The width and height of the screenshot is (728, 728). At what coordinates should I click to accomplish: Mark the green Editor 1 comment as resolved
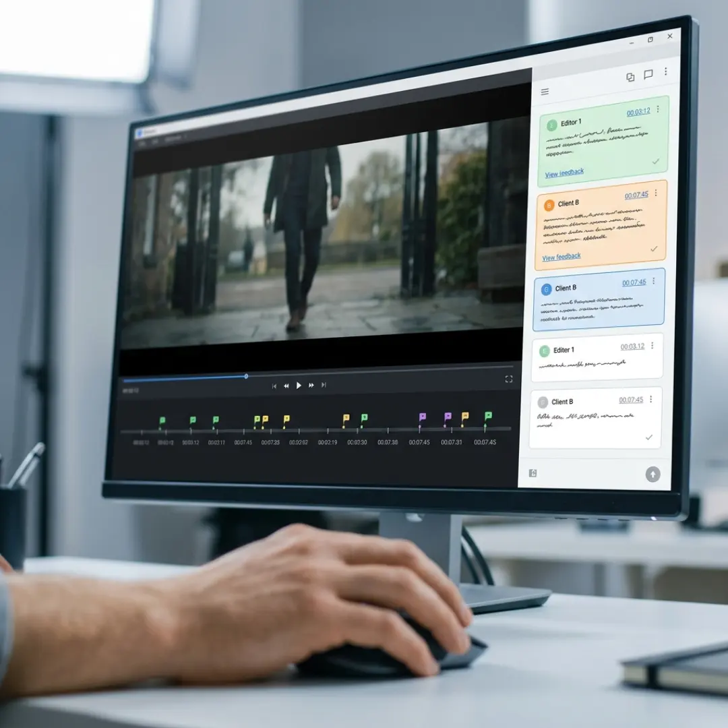pos(656,162)
